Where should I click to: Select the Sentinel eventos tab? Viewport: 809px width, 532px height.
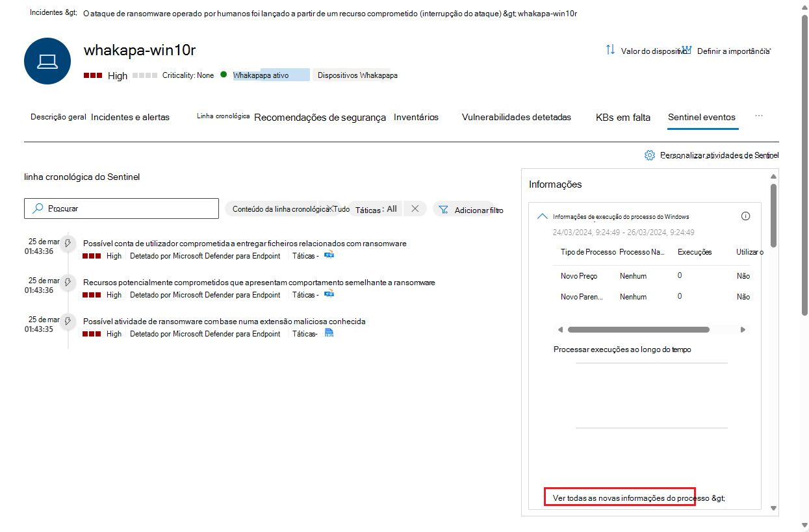pos(702,117)
